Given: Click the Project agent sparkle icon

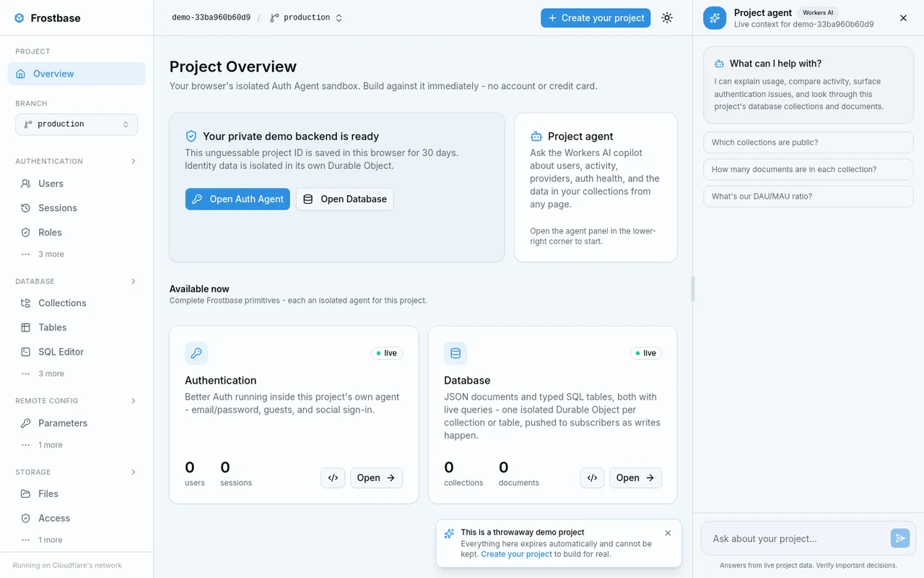Looking at the screenshot, I should pyautogui.click(x=715, y=18).
